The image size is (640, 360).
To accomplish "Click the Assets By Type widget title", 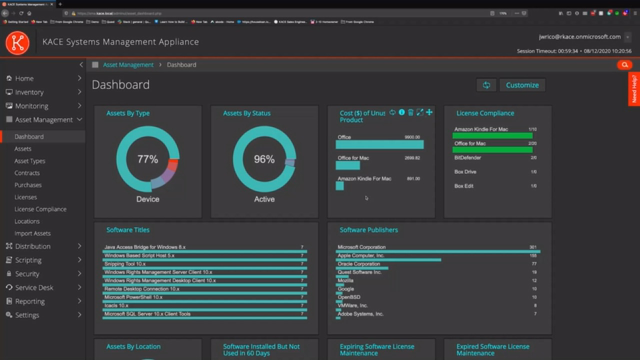I will pyautogui.click(x=128, y=113).
